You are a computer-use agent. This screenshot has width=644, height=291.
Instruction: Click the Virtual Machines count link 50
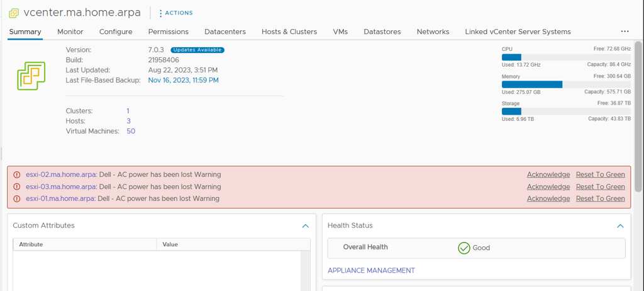tap(131, 131)
